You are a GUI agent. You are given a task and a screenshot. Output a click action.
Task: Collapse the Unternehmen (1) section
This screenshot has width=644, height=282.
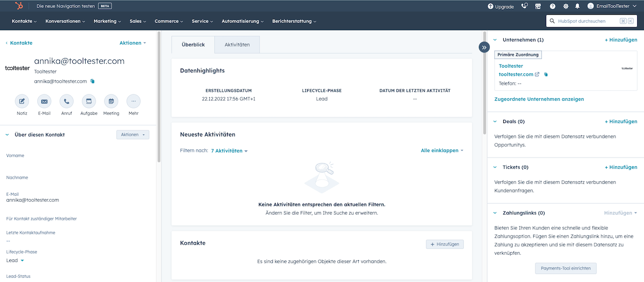coord(495,40)
